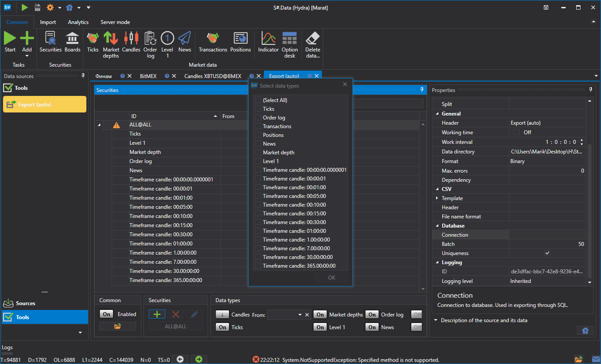Close the Select data types dialog
This screenshot has width=601, height=364.
pyautogui.click(x=345, y=85)
